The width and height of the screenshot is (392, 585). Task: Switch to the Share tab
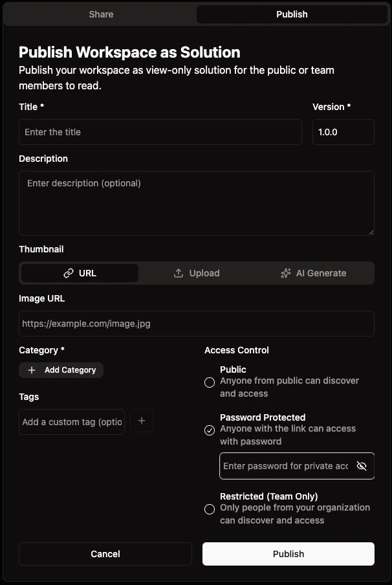(100, 14)
